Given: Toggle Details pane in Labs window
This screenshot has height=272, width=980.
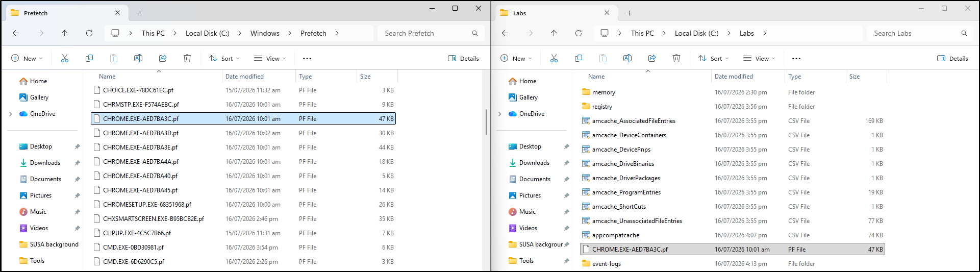Looking at the screenshot, I should tap(952, 59).
